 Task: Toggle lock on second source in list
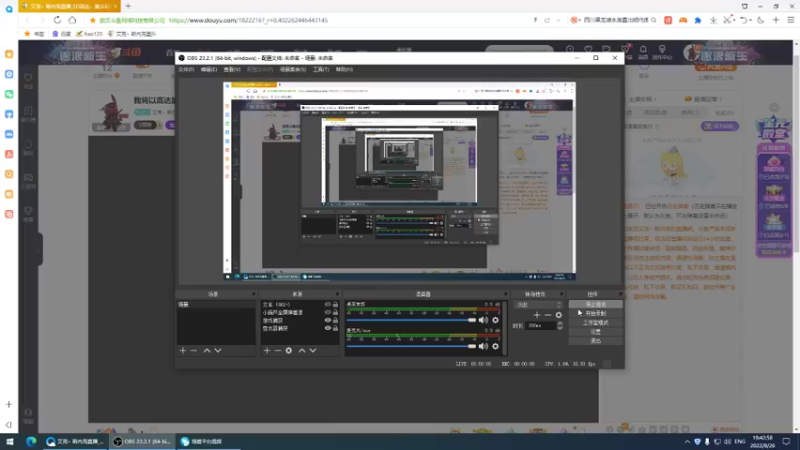click(335, 312)
